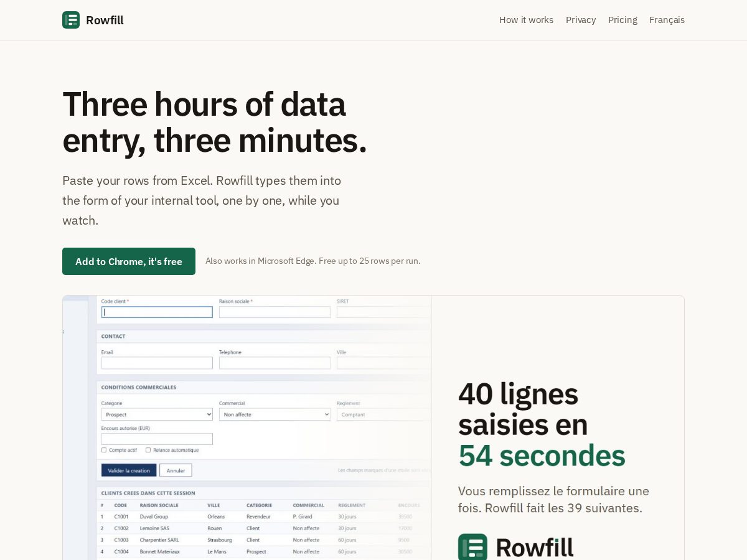
Task: Click the Charpentier SARL table cell
Action: (x=160, y=540)
